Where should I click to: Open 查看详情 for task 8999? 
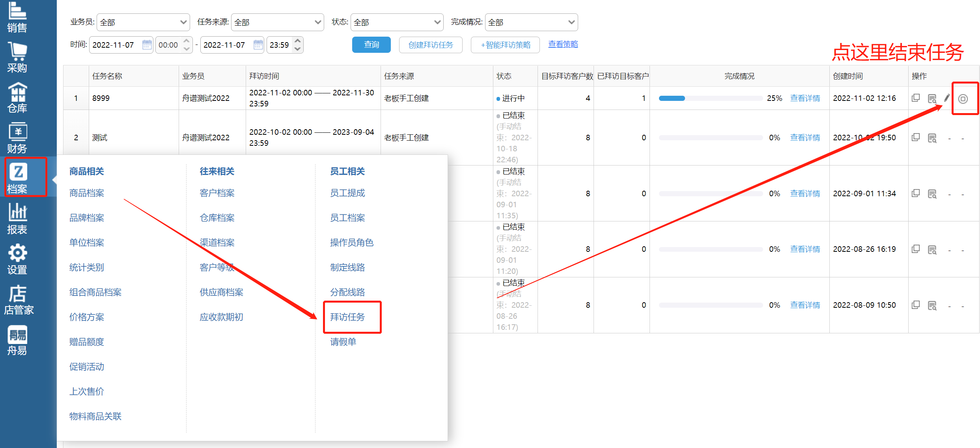click(805, 98)
